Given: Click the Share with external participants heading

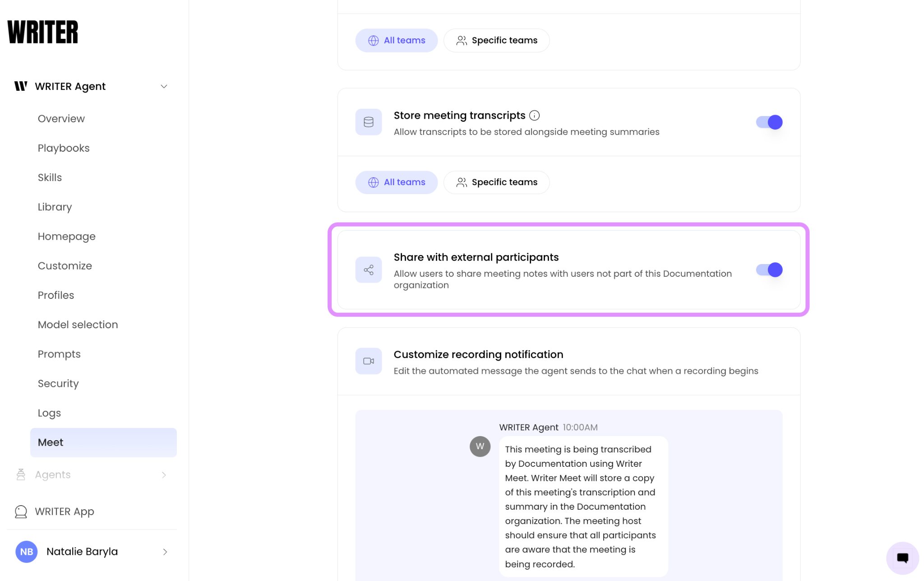Looking at the screenshot, I should pyautogui.click(x=476, y=257).
